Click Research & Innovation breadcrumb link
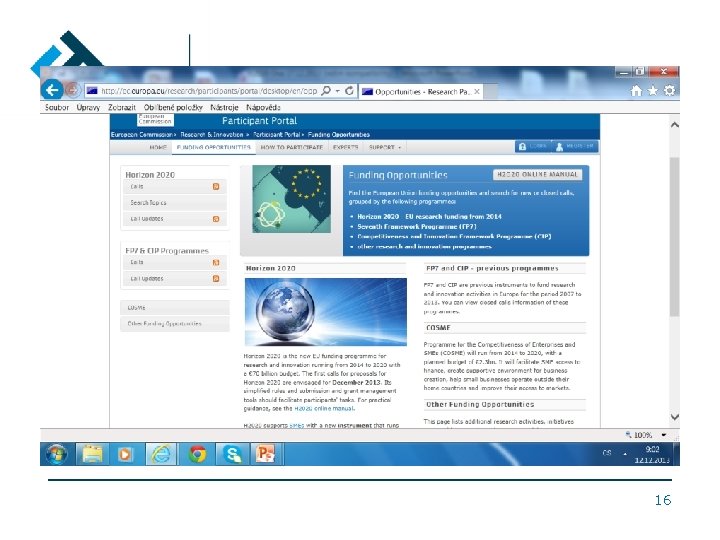Image resolution: width=720 pixels, height=540 pixels. click(x=212, y=135)
